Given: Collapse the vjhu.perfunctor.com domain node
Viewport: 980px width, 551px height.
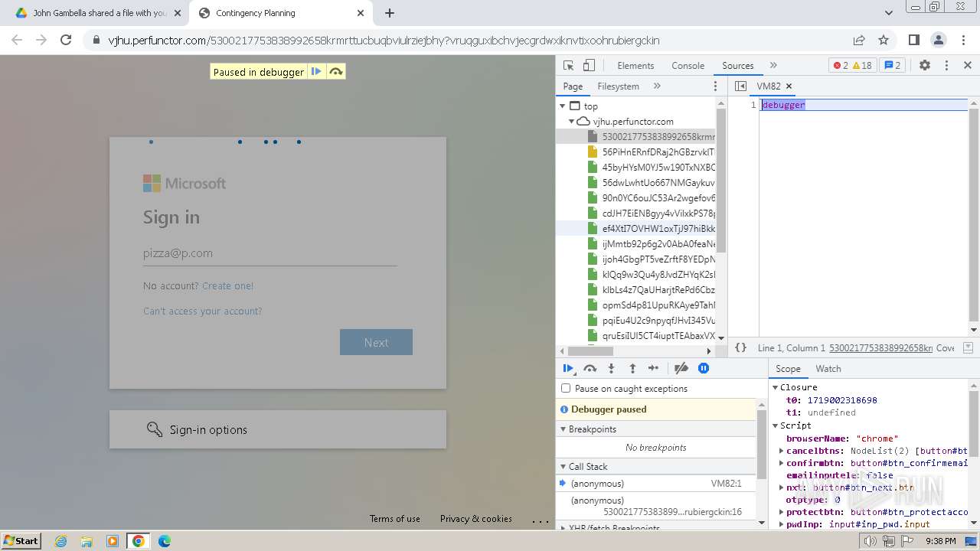Looking at the screenshot, I should pos(571,122).
